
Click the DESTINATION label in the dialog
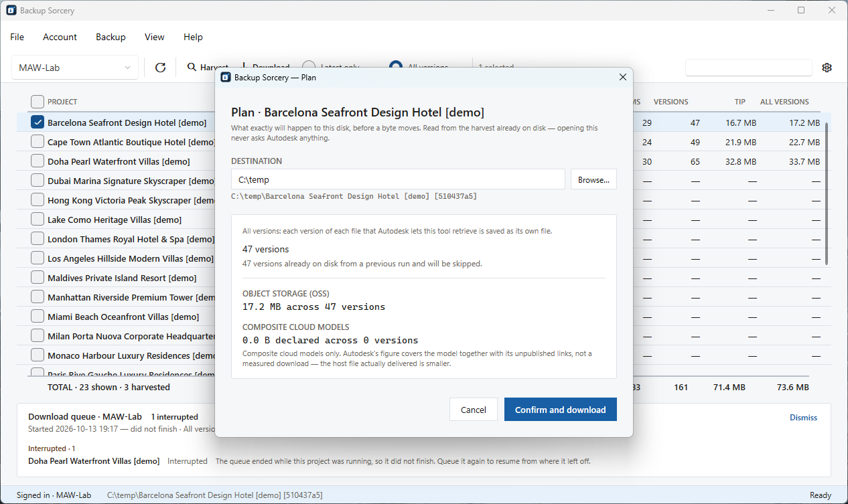click(x=257, y=161)
